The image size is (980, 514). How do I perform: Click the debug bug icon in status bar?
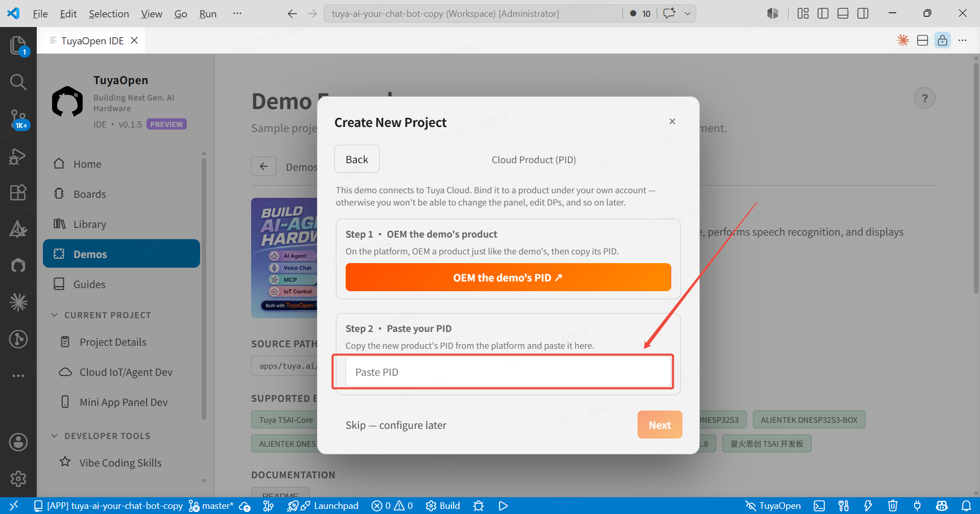click(x=478, y=505)
